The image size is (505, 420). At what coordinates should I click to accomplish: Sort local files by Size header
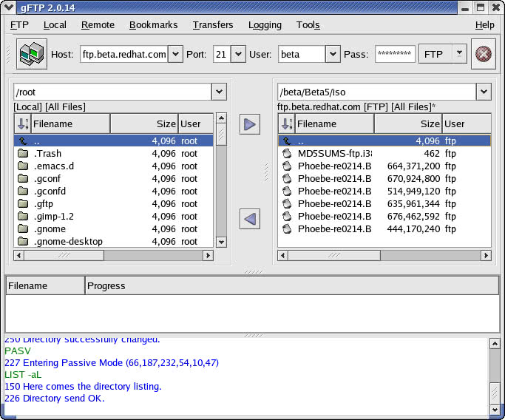point(144,123)
